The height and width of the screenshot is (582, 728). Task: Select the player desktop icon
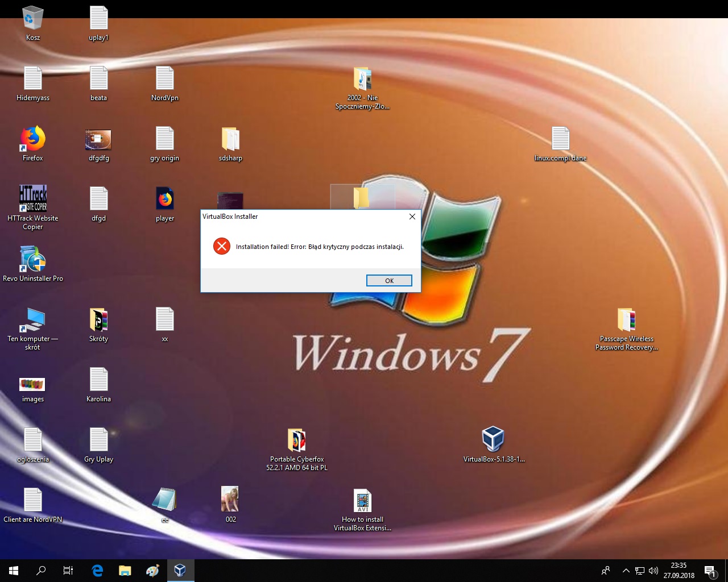[165, 199]
